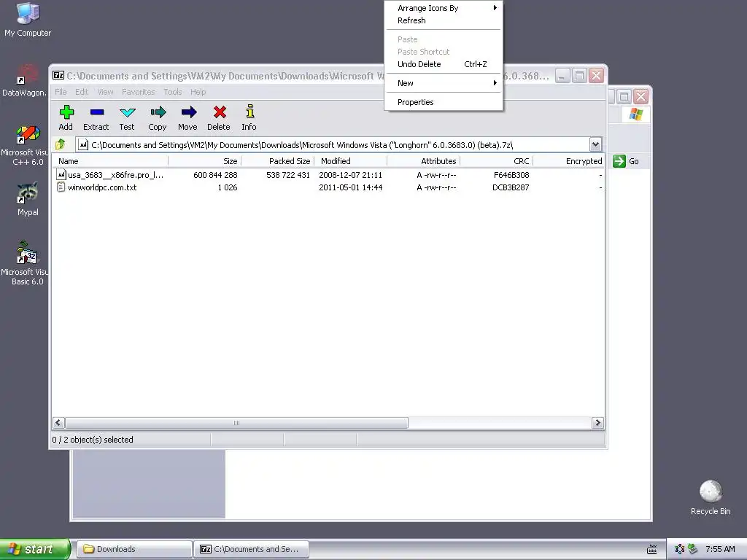Open the Tools menu
The width and height of the screenshot is (747, 560).
click(172, 92)
